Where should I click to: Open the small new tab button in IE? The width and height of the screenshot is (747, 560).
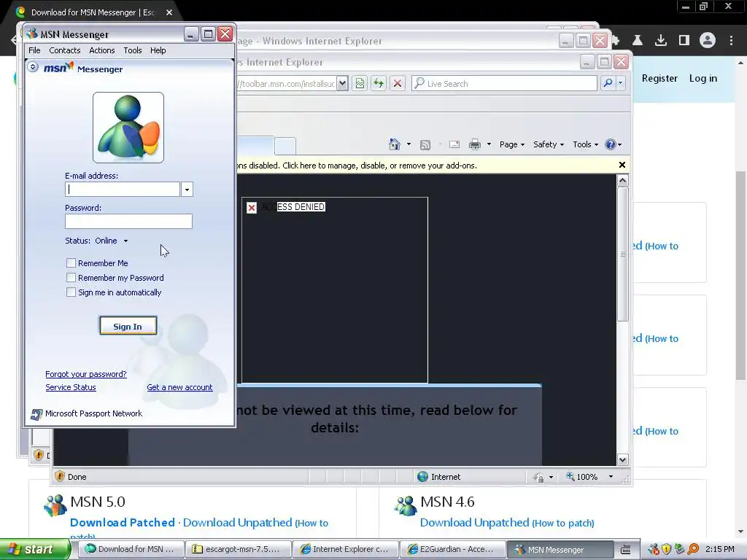point(285,146)
